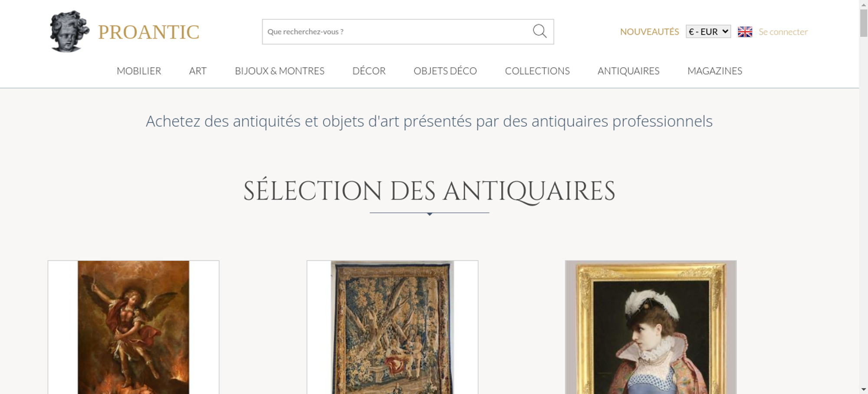
Task: Open the ANTIQUAIRES menu
Action: [x=628, y=71]
